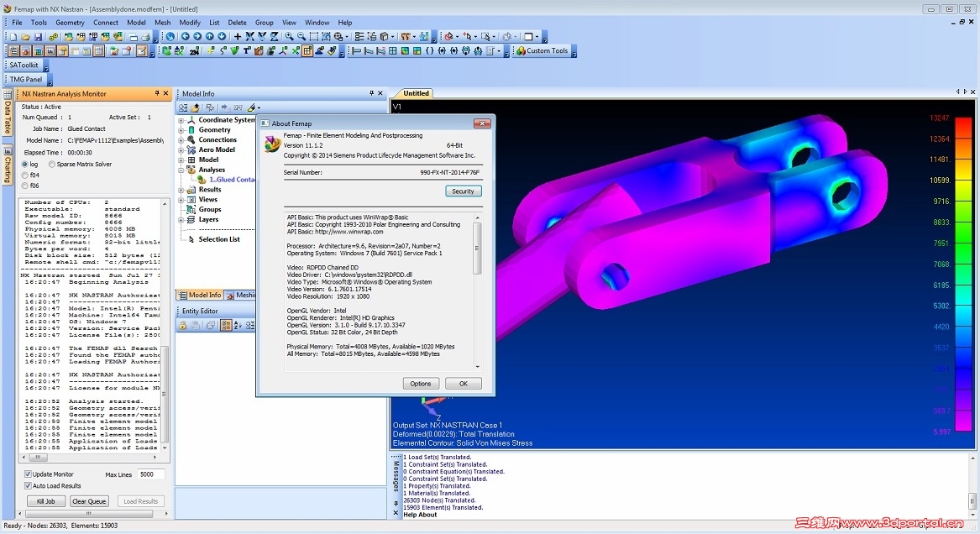Pan the view down with the down arrow icon
The height and width of the screenshot is (534, 980).
click(x=221, y=37)
